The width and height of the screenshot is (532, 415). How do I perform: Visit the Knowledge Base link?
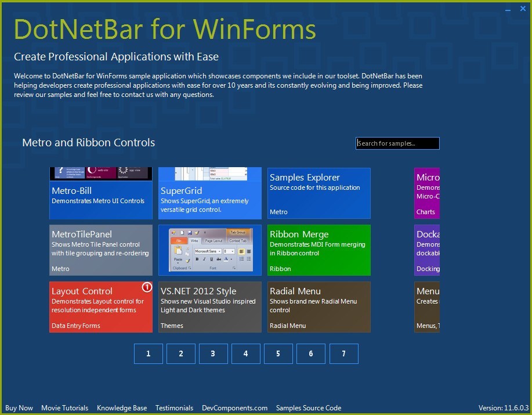click(122, 408)
